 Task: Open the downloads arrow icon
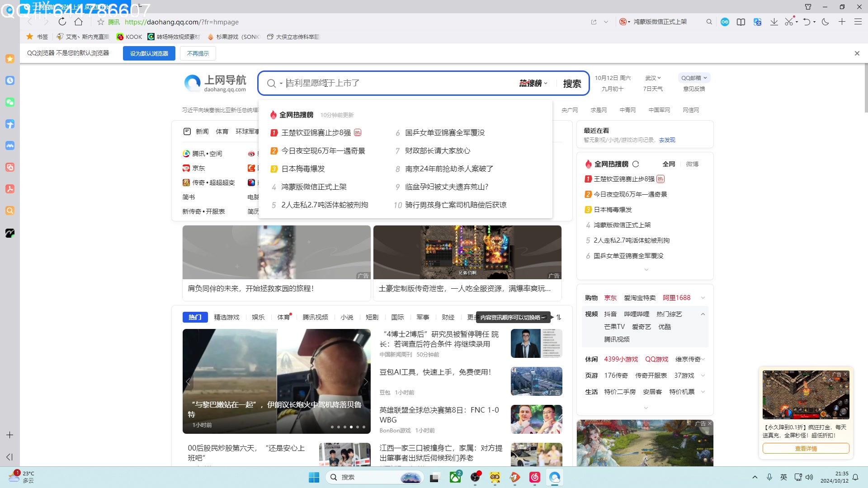click(x=774, y=22)
